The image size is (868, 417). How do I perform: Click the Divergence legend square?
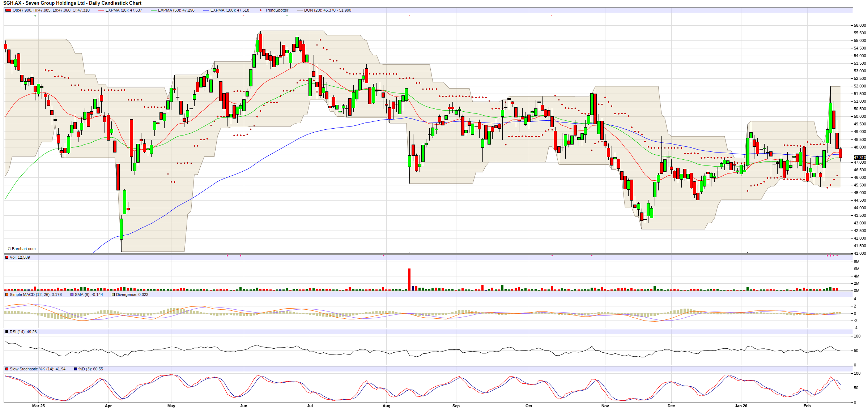coord(113,295)
